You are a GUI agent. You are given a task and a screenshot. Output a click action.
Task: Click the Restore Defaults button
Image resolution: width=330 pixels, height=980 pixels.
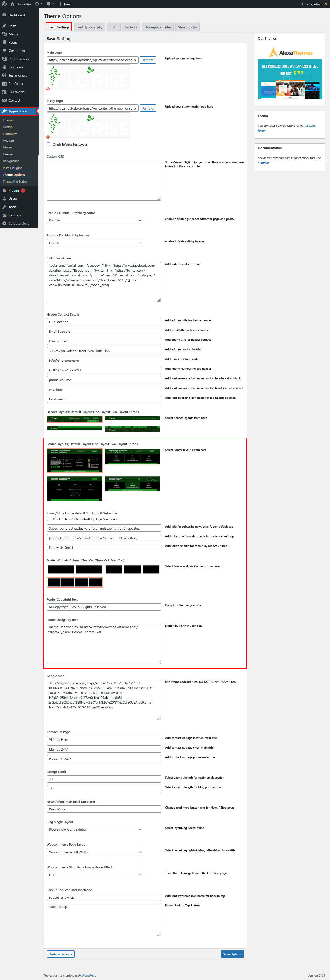[60, 954]
